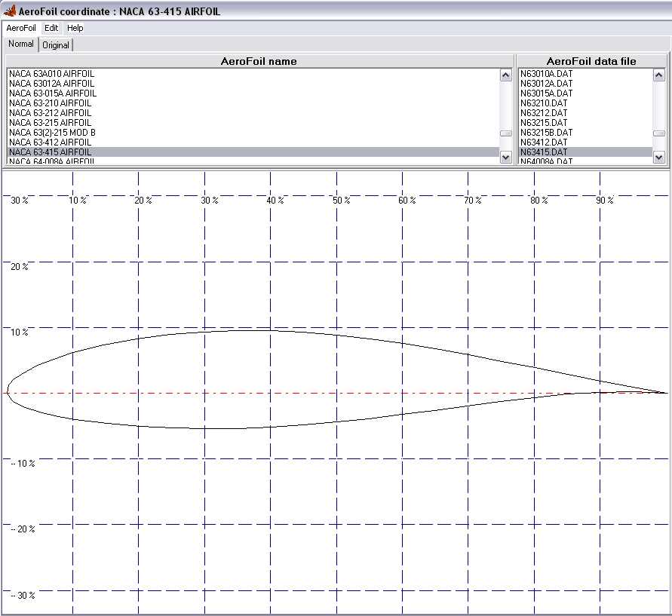Click the AeroFoil name column header
This screenshot has width=672, height=616.
click(259, 61)
